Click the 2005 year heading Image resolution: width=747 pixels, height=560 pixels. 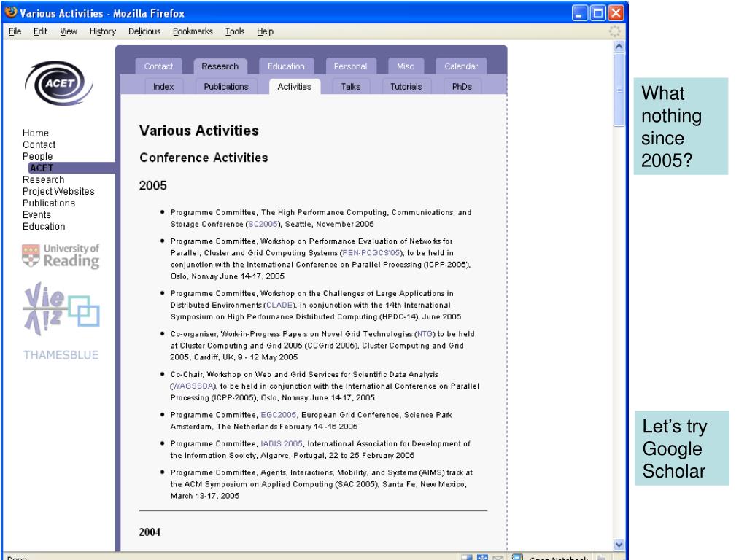153,186
